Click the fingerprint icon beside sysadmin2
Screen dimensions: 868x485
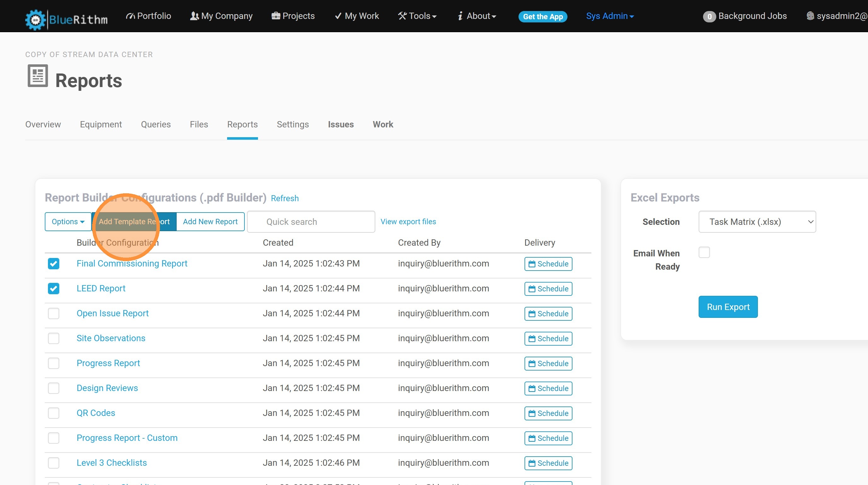(x=810, y=16)
